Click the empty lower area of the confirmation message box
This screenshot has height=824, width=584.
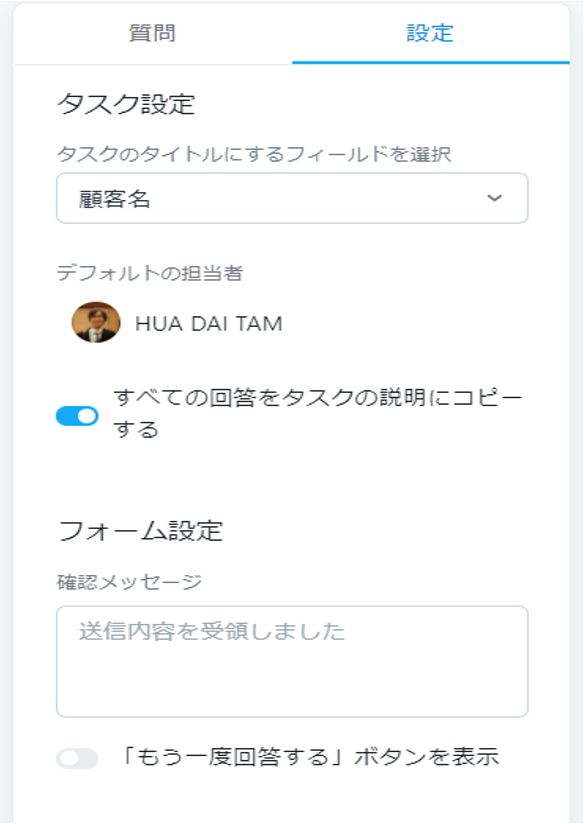(292, 683)
